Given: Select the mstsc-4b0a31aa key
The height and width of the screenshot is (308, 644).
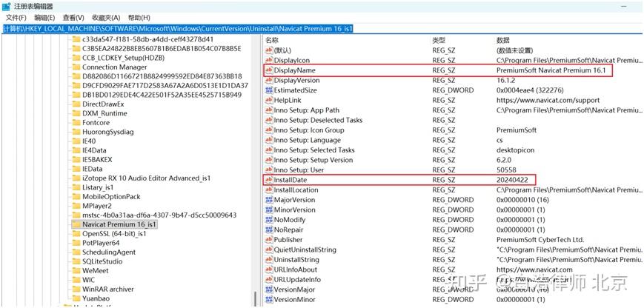Looking at the screenshot, I should point(159,215).
